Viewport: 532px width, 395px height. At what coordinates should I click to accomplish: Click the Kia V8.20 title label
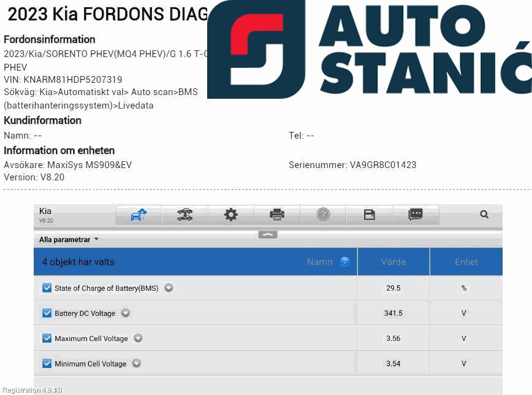pos(46,215)
